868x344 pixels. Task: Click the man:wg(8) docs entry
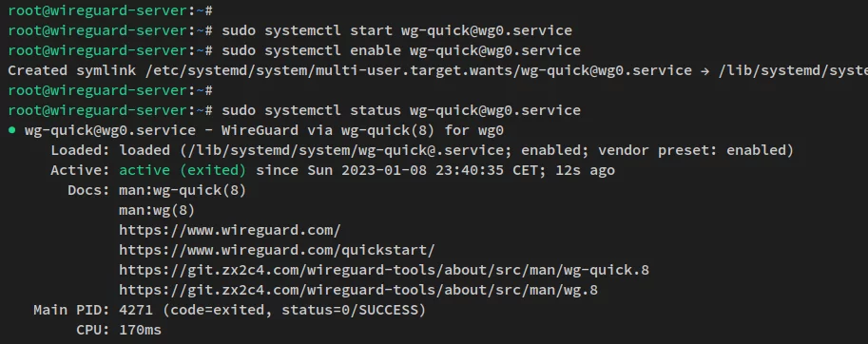[157, 210]
